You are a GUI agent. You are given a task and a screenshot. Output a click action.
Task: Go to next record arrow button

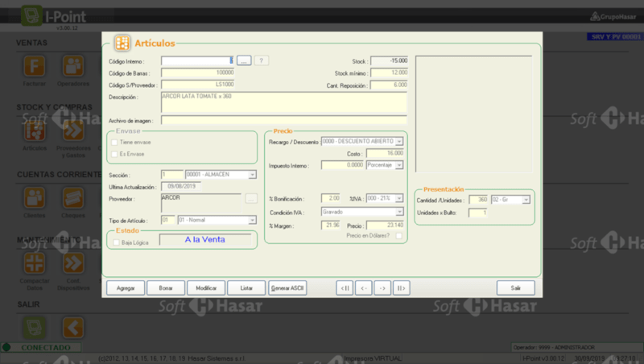coord(382,287)
